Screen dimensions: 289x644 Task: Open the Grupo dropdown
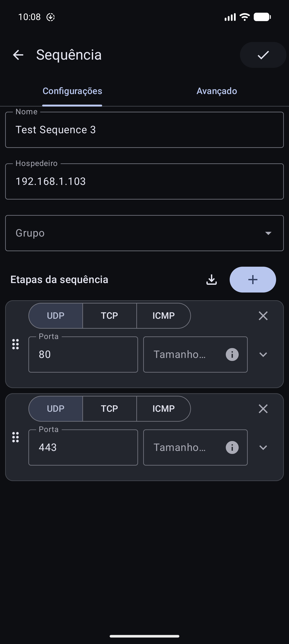(144, 233)
